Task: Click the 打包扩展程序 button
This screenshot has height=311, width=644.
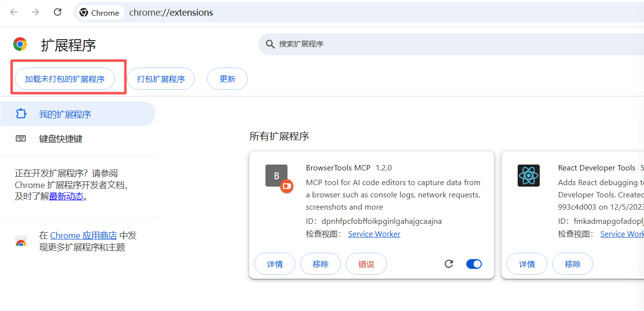Action: tap(161, 79)
